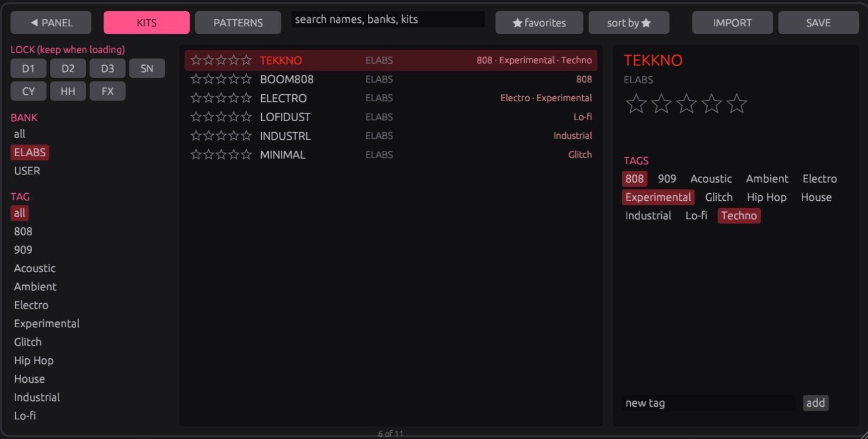Click the add tag button
The width and height of the screenshot is (868, 439).
815,403
